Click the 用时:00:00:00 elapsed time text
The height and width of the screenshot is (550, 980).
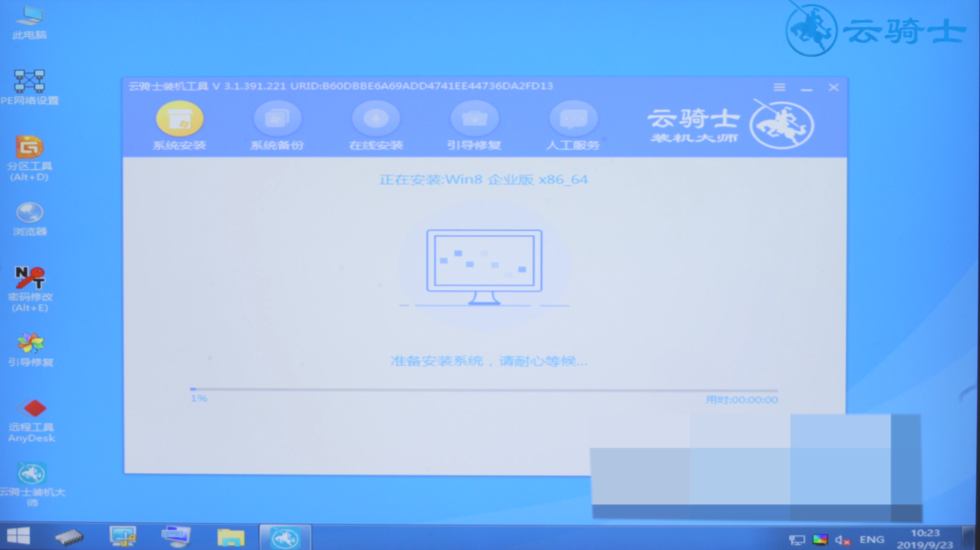[x=741, y=400]
